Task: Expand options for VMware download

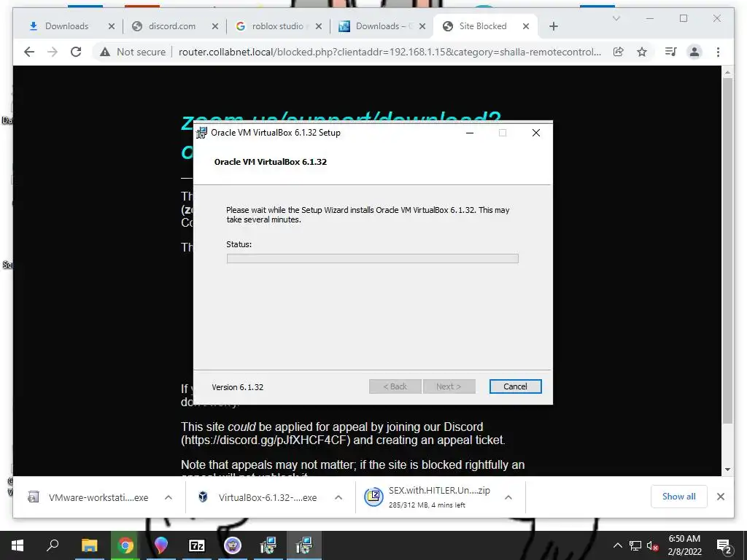Action: point(169,497)
